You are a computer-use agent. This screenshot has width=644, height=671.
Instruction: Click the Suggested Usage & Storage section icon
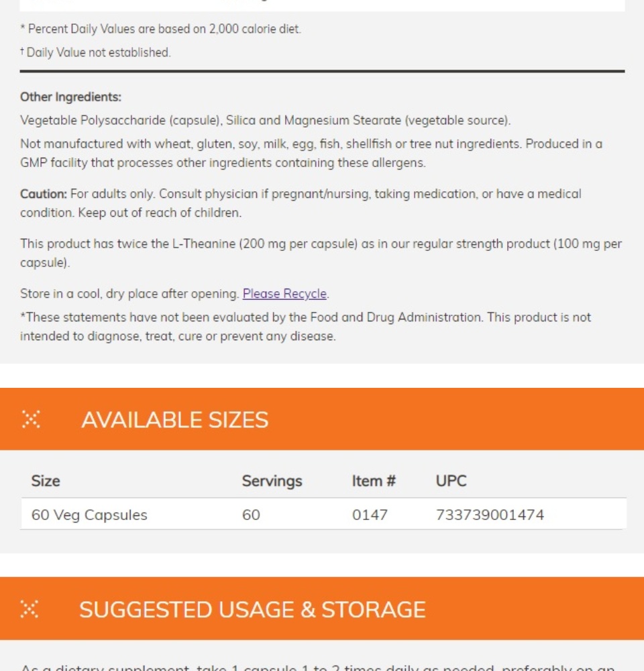30,609
